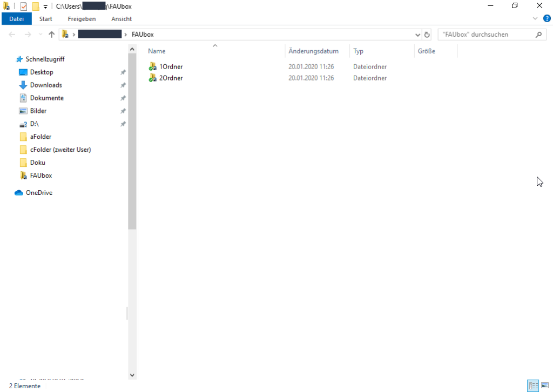Viewport: 553px width, 392px height.
Task: Sort by Änderungsdatum column header
Action: [x=314, y=51]
